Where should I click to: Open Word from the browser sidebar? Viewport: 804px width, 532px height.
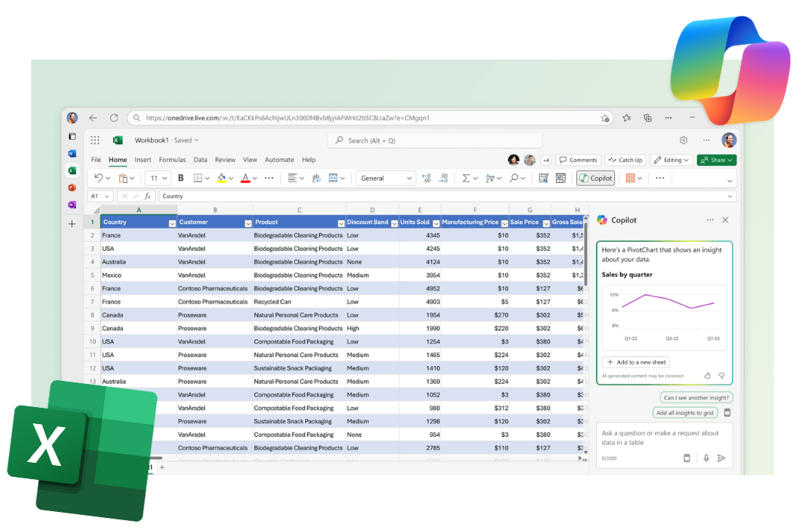point(72,153)
